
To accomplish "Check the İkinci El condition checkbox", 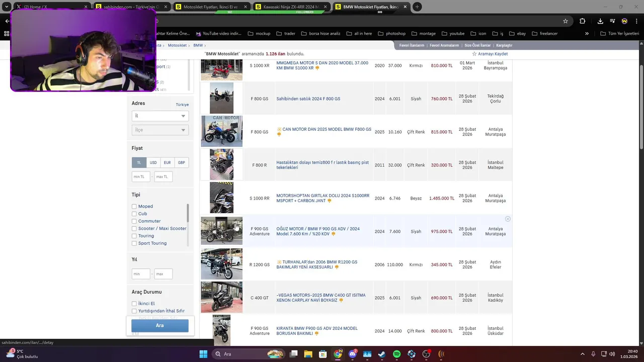I will point(134,304).
